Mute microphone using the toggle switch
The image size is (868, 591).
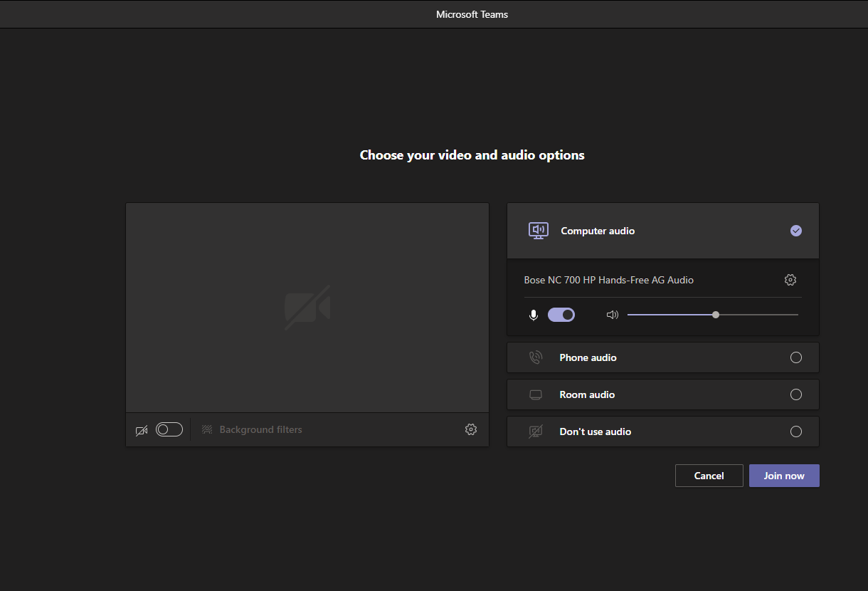click(x=561, y=315)
